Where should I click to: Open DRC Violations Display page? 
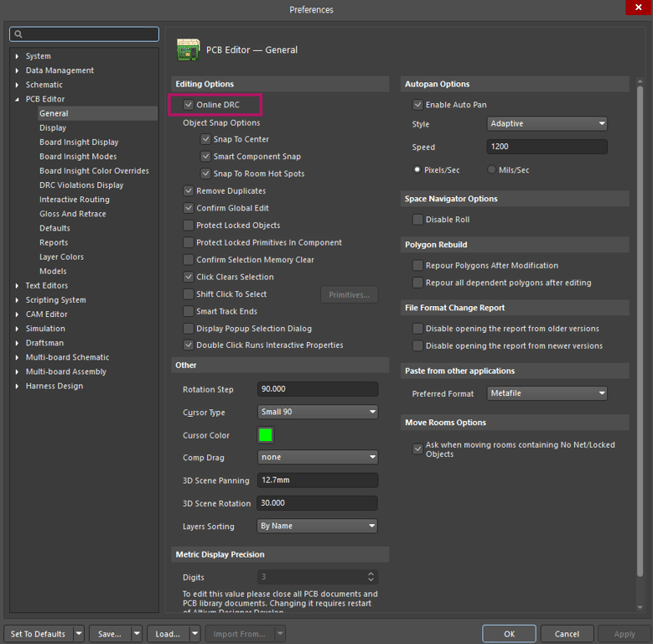pyautogui.click(x=81, y=185)
